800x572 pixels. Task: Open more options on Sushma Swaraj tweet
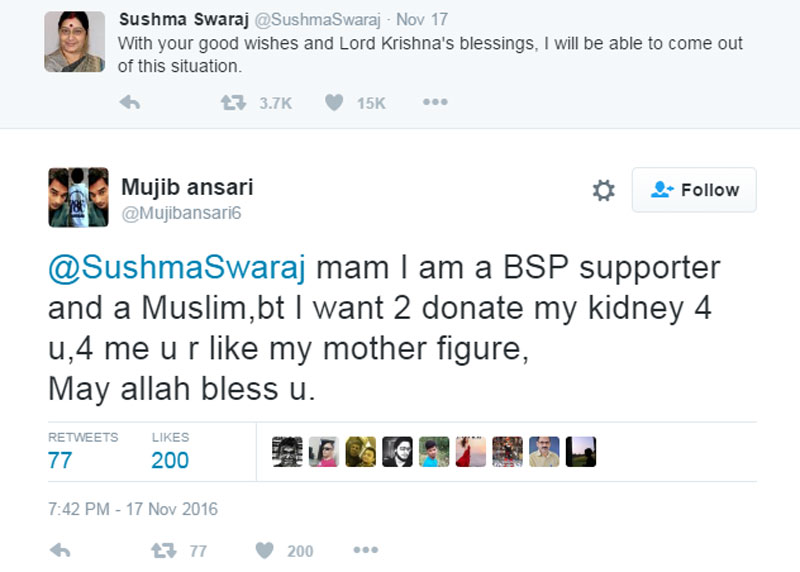[x=434, y=102]
